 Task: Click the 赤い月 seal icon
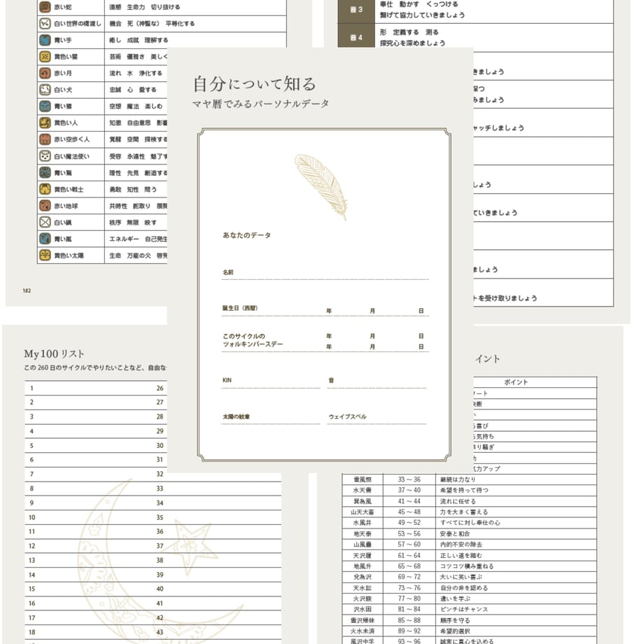(x=45, y=73)
